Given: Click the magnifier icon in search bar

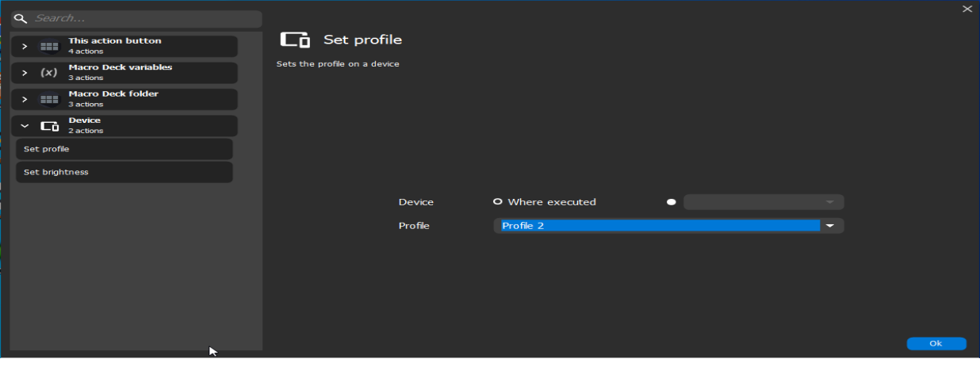Looking at the screenshot, I should (x=21, y=18).
